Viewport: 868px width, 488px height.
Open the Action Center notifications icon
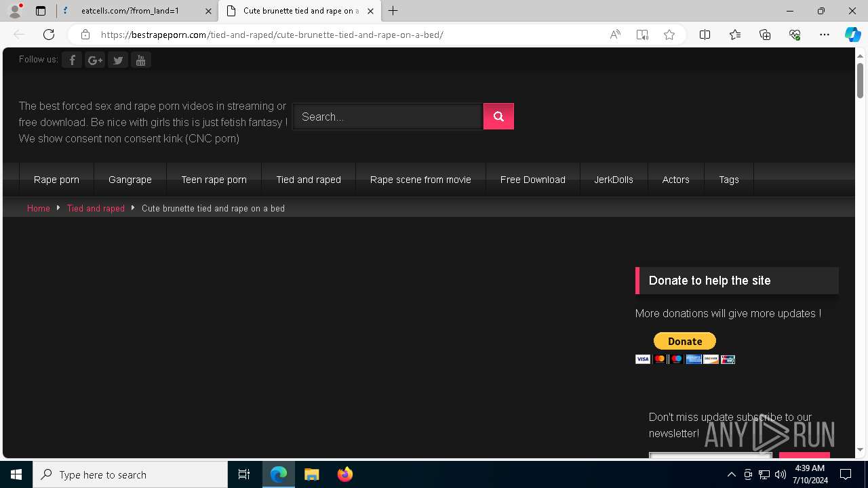pyautogui.click(x=846, y=474)
